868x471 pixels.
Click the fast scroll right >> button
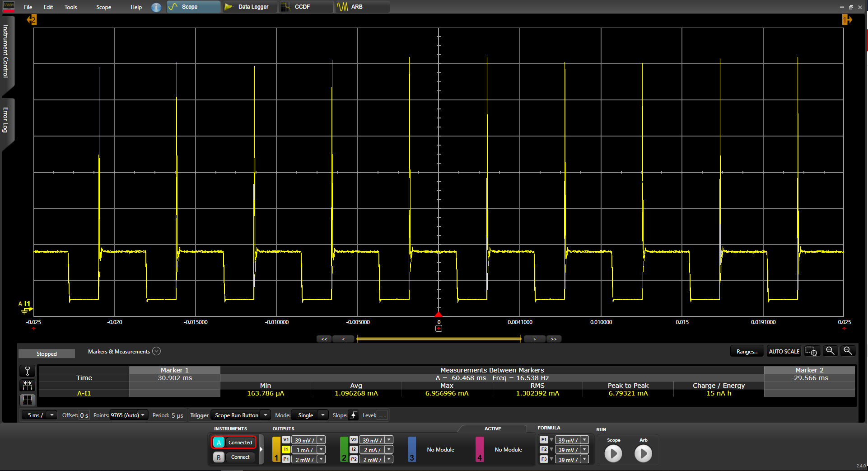[554, 339]
